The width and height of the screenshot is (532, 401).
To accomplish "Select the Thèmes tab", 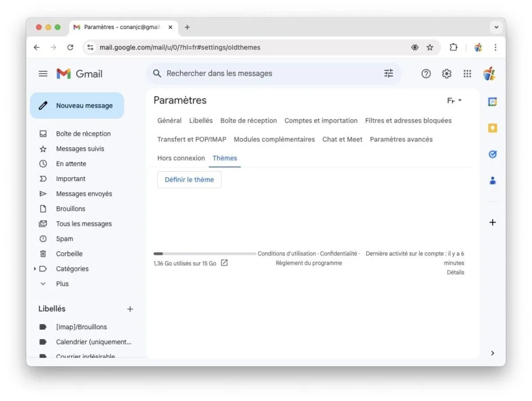I will point(224,158).
